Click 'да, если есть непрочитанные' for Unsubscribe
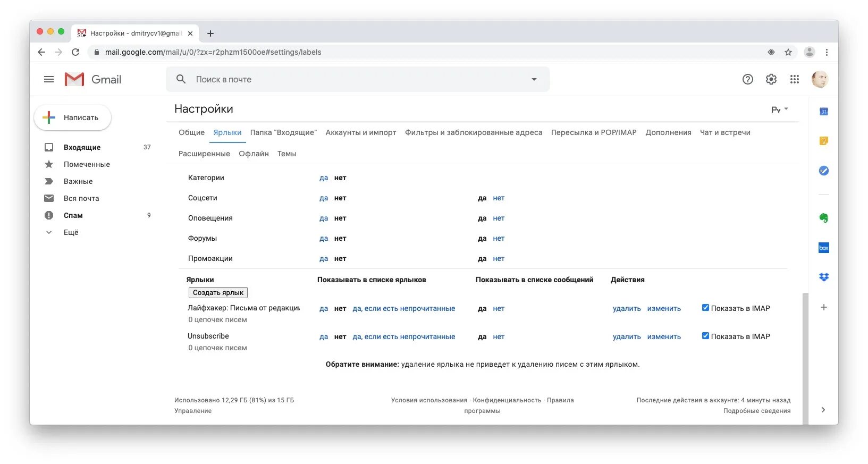This screenshot has width=868, height=464. pos(404,336)
